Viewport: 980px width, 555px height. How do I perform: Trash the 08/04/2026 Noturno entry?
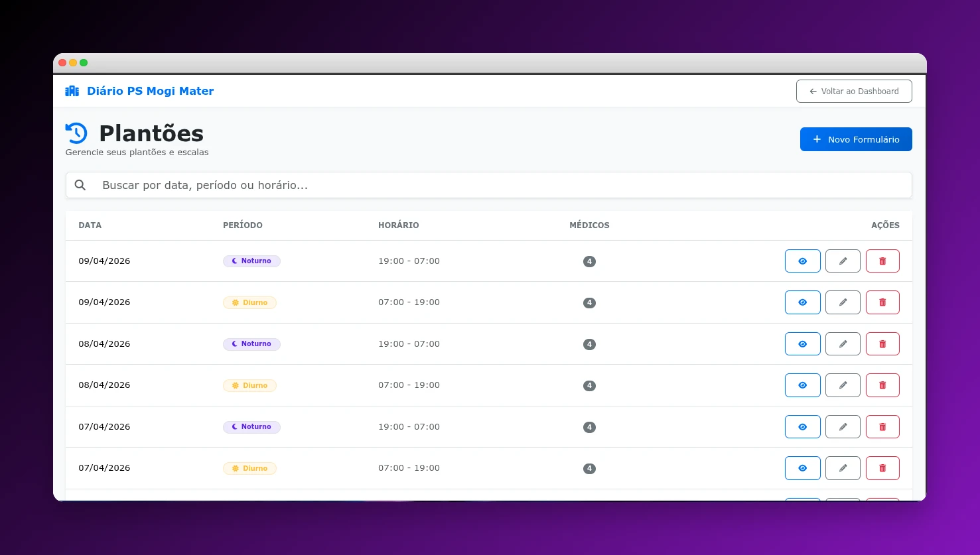tap(882, 344)
